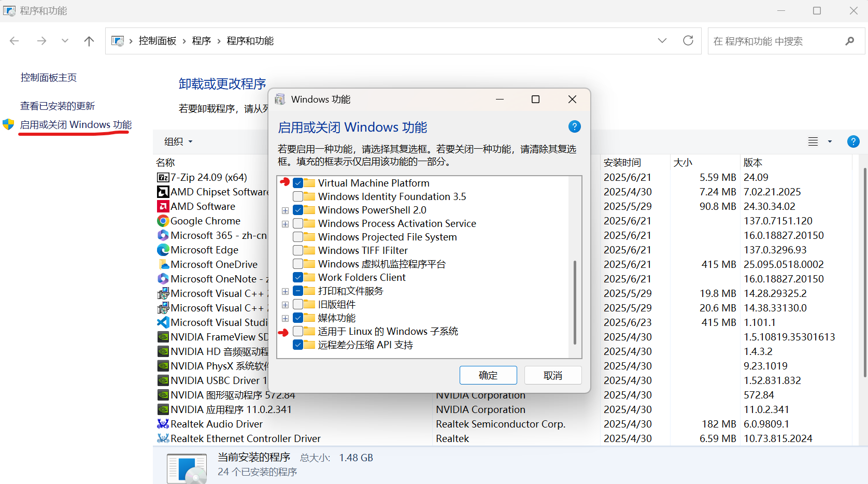The width and height of the screenshot is (868, 484).
Task: Click the AMD Software red icon
Action: [x=163, y=206]
